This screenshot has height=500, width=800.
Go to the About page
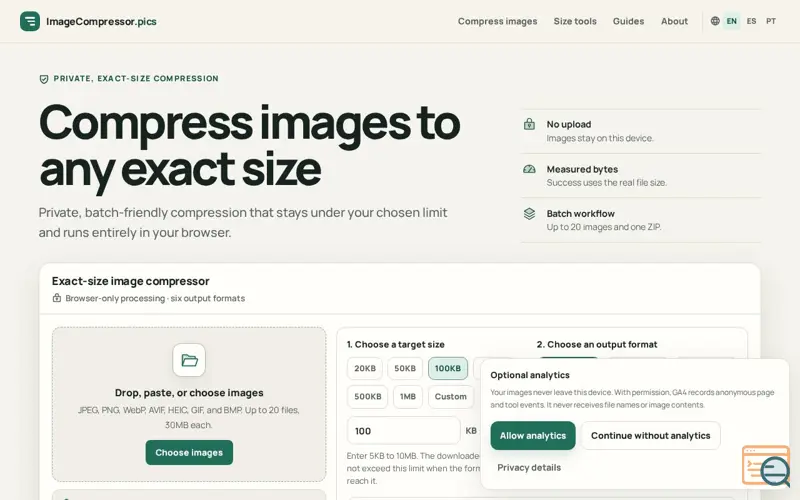coord(674,21)
